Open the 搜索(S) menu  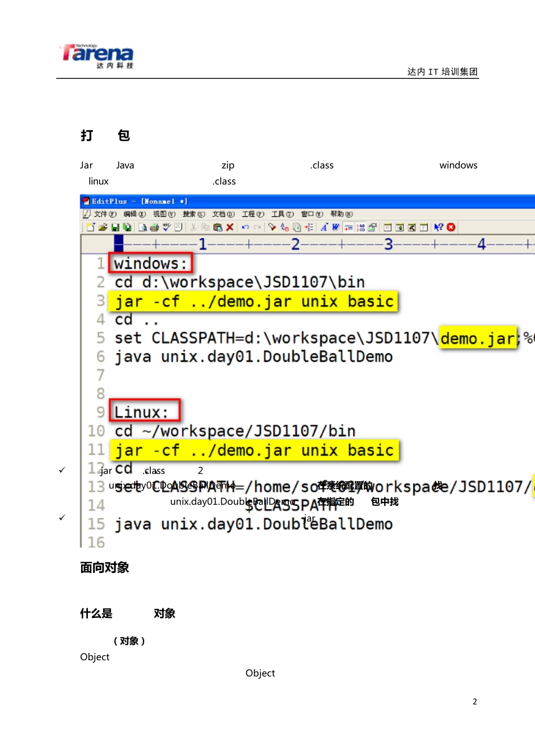click(194, 214)
